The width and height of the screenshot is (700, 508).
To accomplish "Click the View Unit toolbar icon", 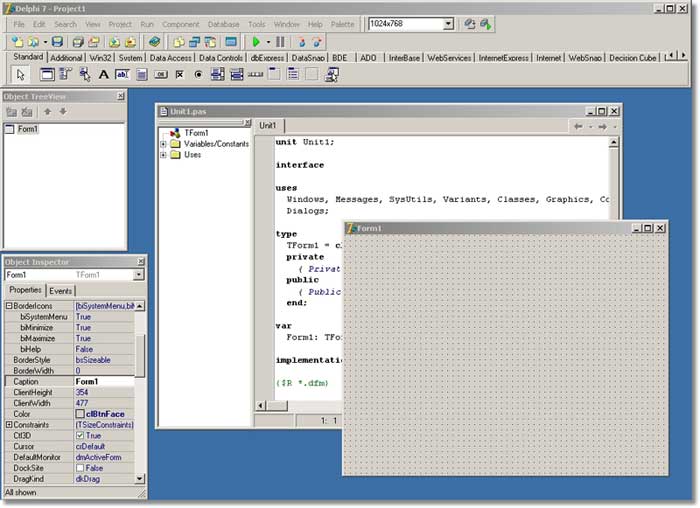I will [x=179, y=42].
